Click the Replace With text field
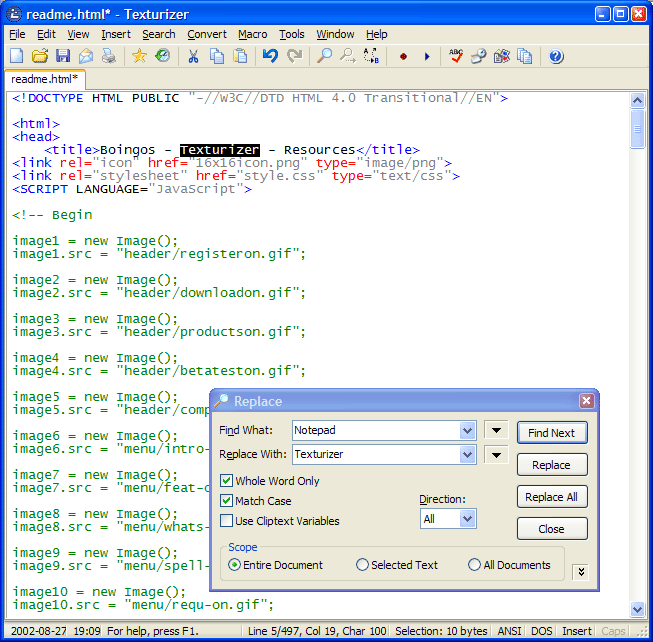 click(x=376, y=455)
